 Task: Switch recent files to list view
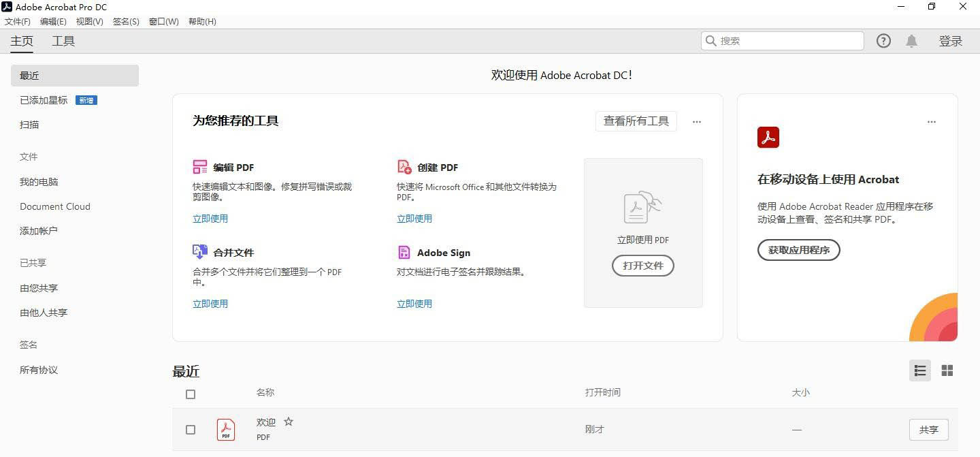click(x=920, y=371)
